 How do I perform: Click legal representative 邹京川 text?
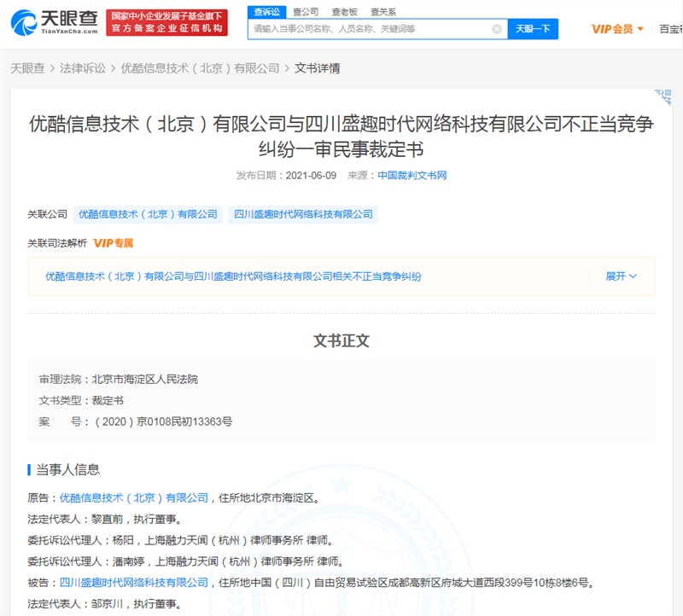click(108, 604)
